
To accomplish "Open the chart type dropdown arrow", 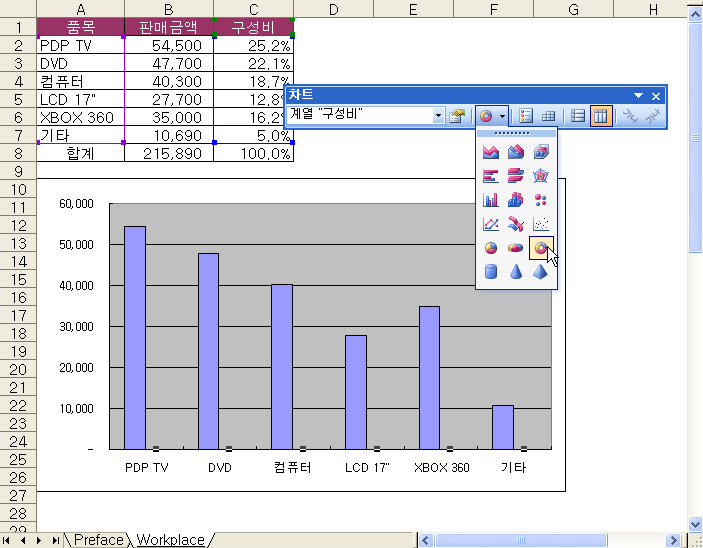I will (x=503, y=116).
